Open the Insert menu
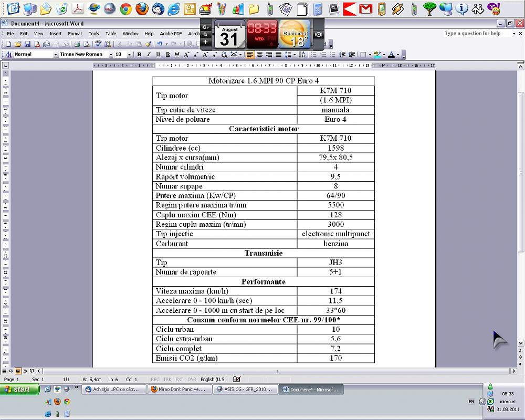This screenshot has width=525, height=420. coord(56,34)
